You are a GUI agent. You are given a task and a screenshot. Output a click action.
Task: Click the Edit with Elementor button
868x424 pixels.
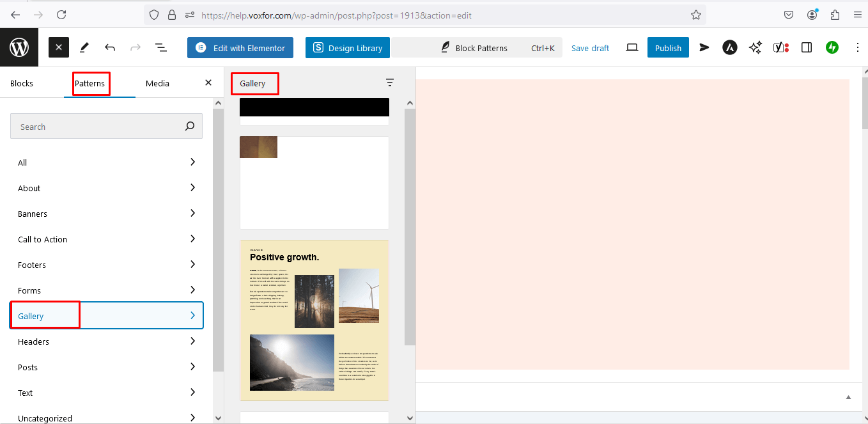(x=240, y=47)
